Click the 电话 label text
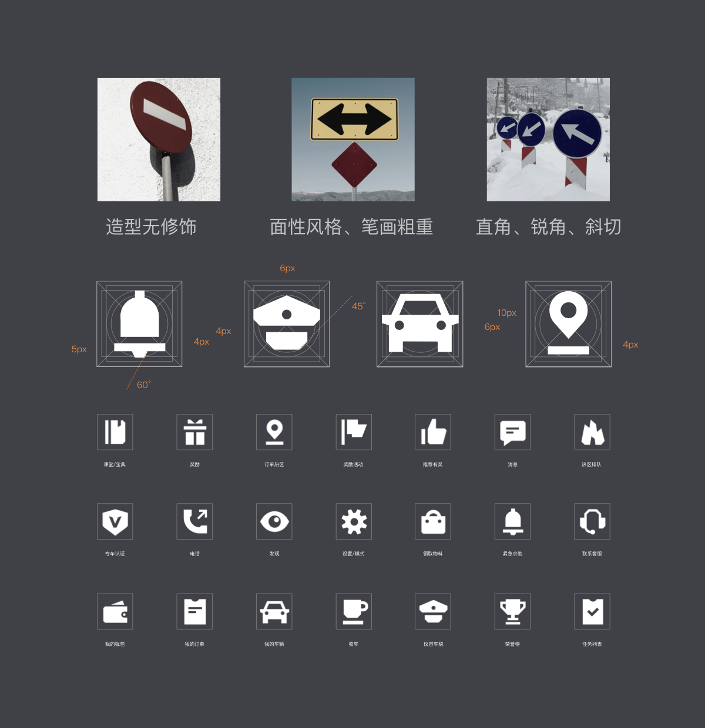The height and width of the screenshot is (728, 705). pyautogui.click(x=195, y=554)
